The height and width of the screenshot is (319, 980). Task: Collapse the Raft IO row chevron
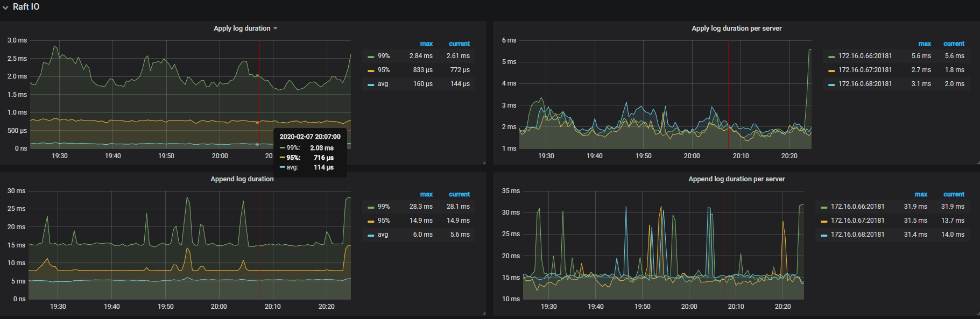5,8
